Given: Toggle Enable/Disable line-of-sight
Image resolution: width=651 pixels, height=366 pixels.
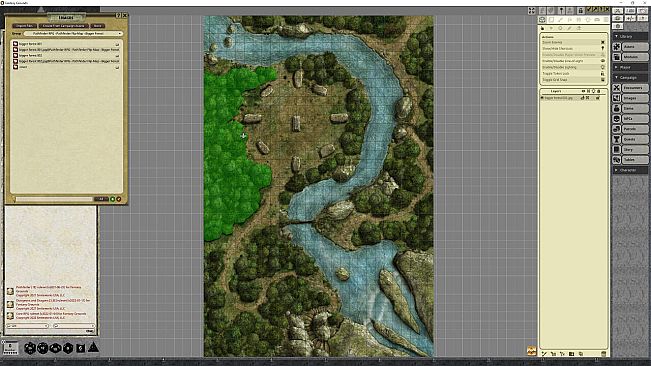Looking at the screenshot, I should click(x=573, y=61).
